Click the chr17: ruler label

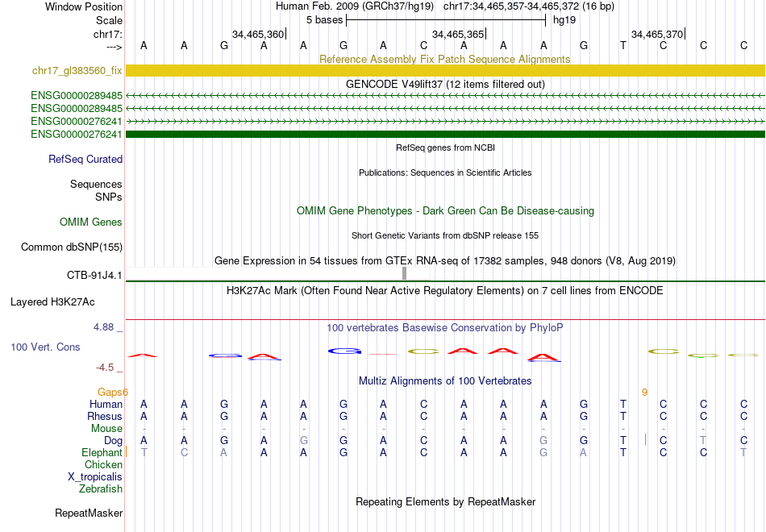click(107, 34)
